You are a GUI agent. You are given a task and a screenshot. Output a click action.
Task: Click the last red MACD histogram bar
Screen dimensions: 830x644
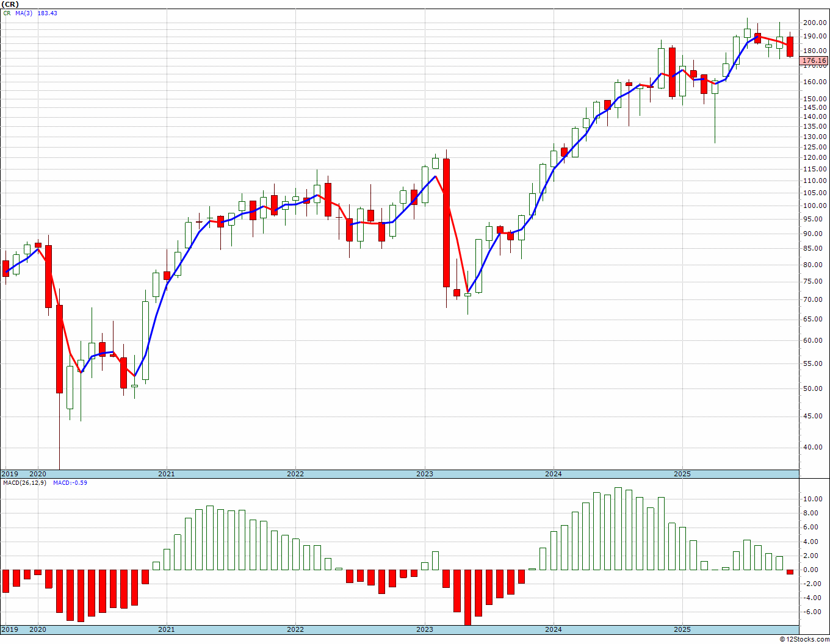(790, 572)
